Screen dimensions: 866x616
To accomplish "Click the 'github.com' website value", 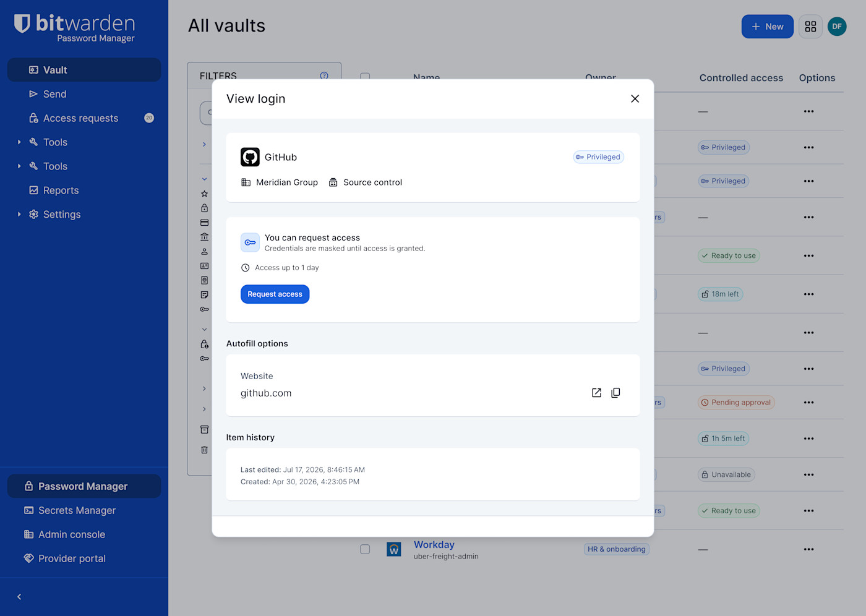I will 266,393.
